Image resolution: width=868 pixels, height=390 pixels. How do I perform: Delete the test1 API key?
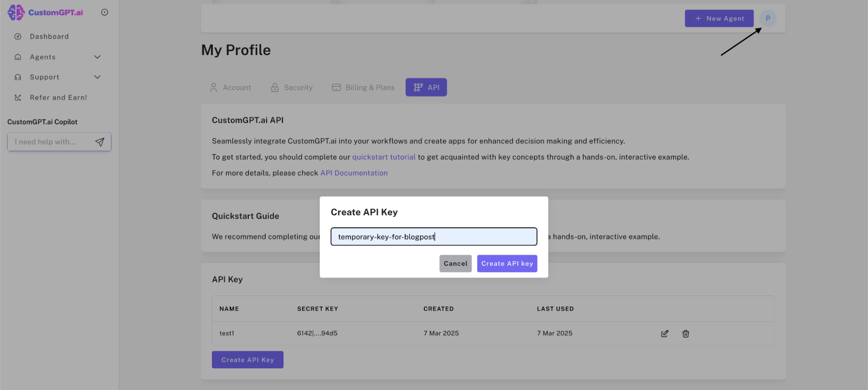coord(686,334)
